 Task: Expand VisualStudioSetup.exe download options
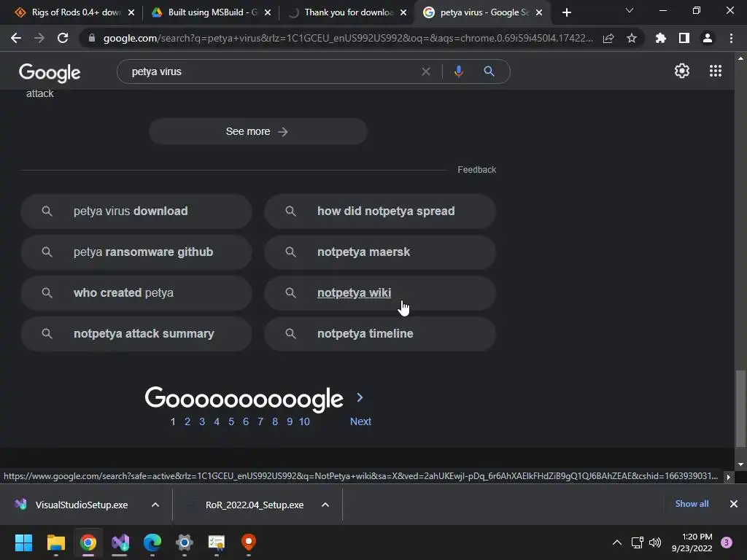(155, 505)
